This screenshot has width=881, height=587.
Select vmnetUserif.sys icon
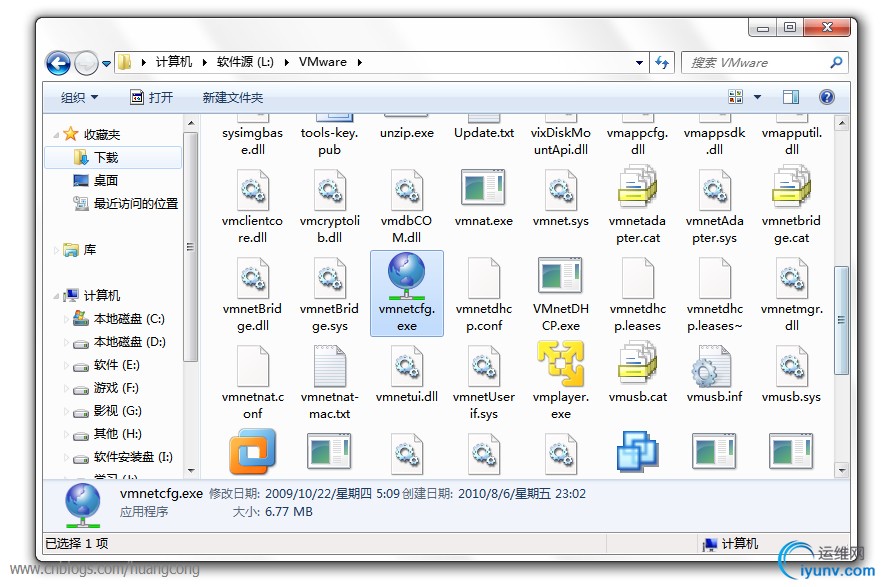point(483,366)
